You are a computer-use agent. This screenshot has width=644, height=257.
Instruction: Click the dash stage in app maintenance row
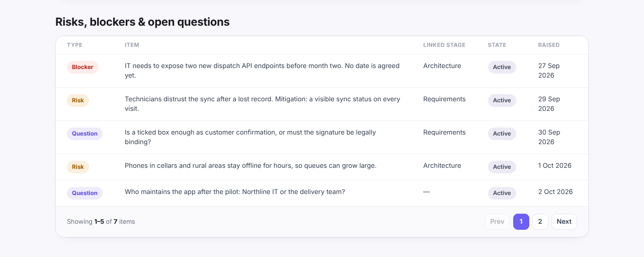click(x=427, y=192)
